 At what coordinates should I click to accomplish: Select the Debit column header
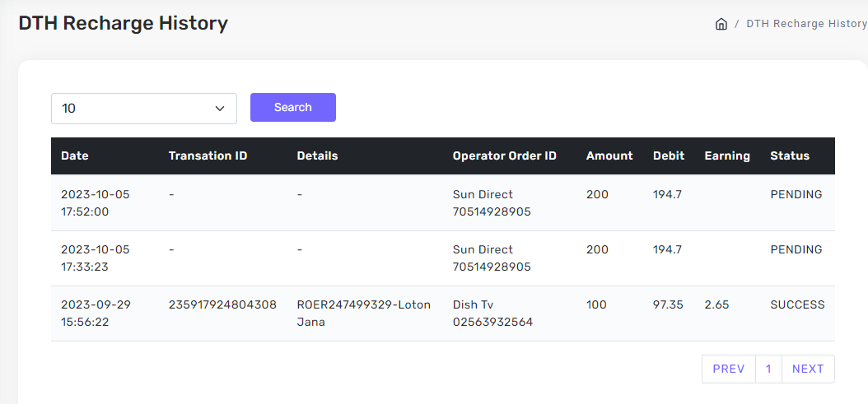(668, 156)
